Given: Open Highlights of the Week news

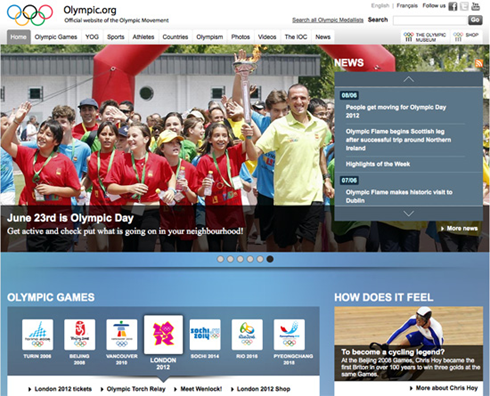Looking at the screenshot, I should [x=378, y=164].
